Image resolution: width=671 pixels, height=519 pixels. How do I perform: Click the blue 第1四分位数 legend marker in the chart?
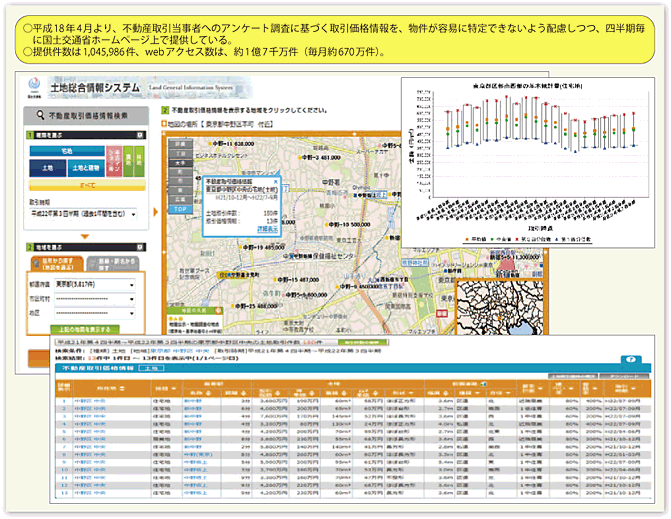point(556,239)
